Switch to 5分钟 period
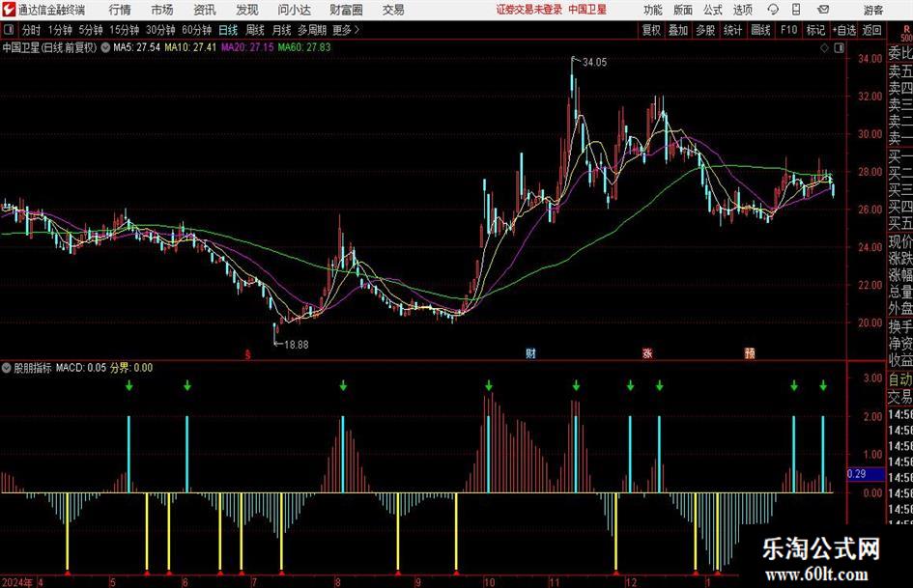The width and height of the screenshot is (913, 588). tap(91, 30)
